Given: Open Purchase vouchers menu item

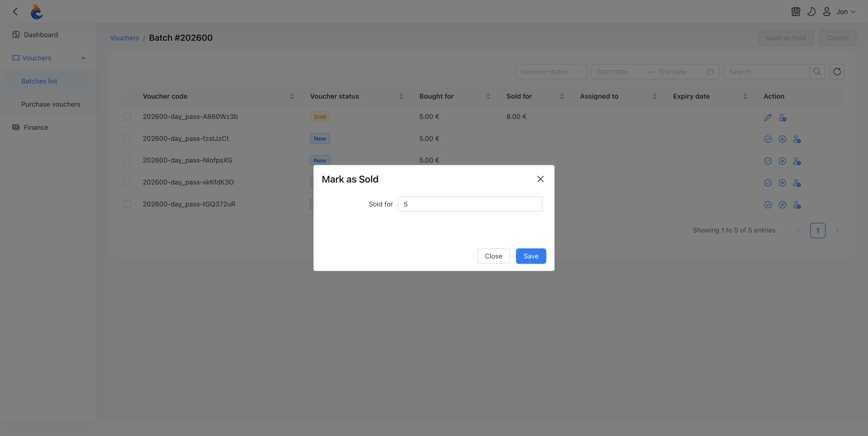Looking at the screenshot, I should click(51, 104).
